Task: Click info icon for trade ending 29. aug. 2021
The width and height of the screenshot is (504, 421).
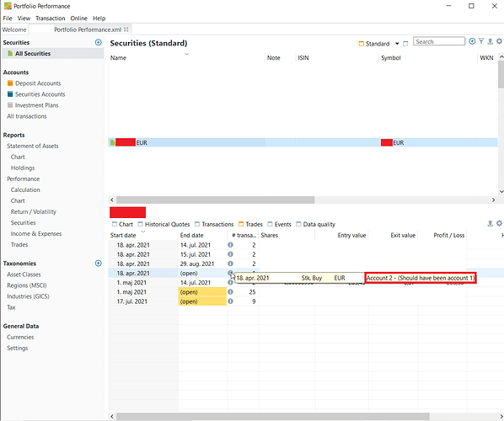Action: click(x=230, y=264)
